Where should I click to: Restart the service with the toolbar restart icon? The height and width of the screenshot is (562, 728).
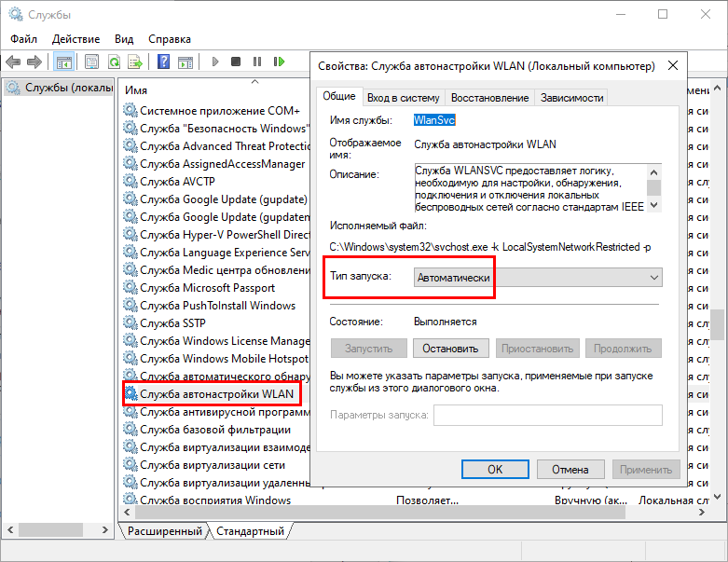point(279,62)
